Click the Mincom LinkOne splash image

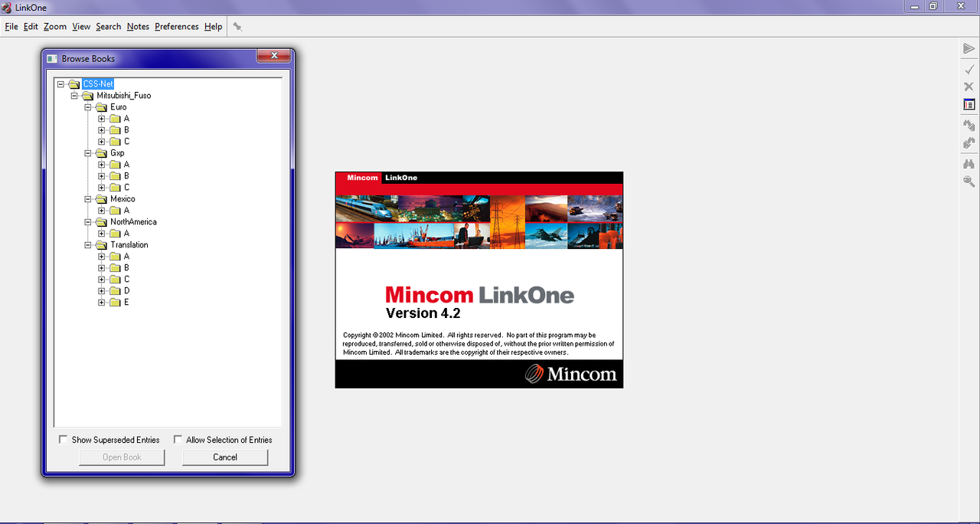(479, 280)
